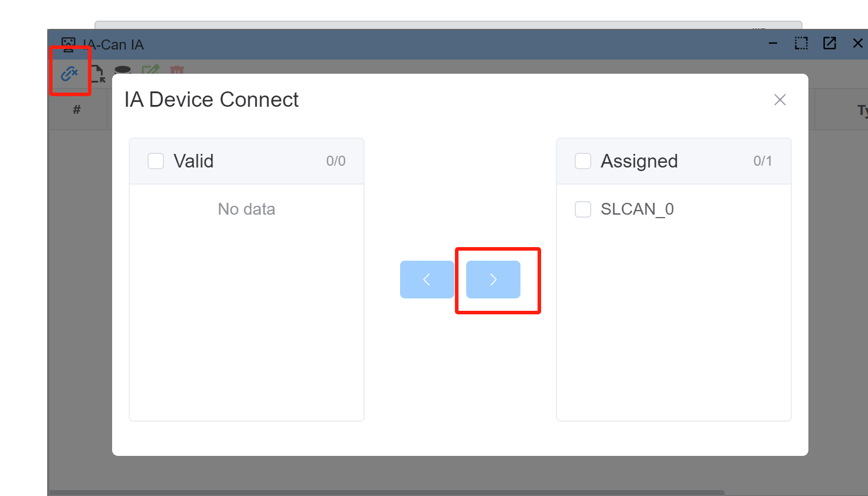This screenshot has width=868, height=496.
Task: Select the SLCAN_0 item label
Action: click(637, 209)
